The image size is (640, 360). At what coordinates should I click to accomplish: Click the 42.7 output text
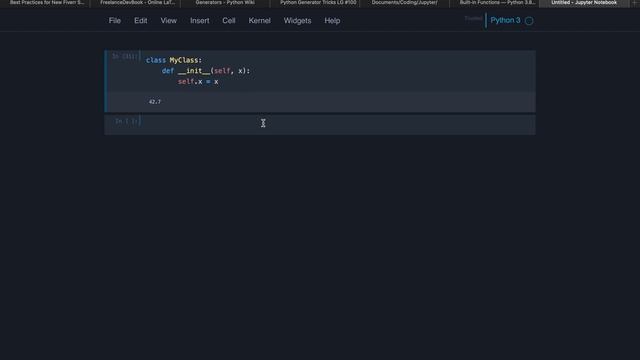click(x=155, y=102)
